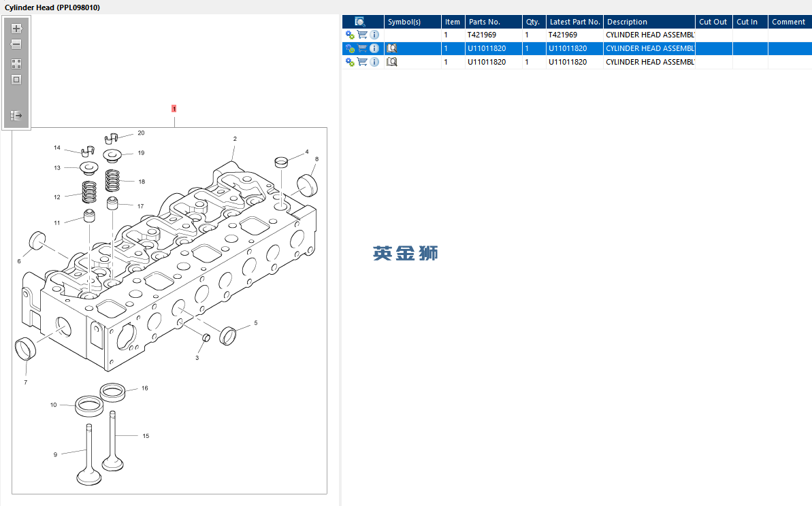The image size is (812, 506).
Task: Zoom in on the diagram with plus icon
Action: click(x=16, y=29)
